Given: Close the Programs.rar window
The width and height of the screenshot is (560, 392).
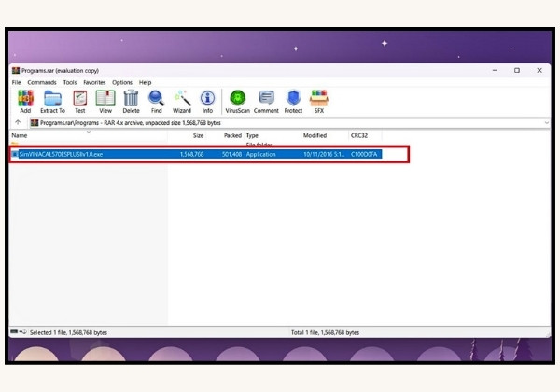Looking at the screenshot, I should pyautogui.click(x=539, y=70).
